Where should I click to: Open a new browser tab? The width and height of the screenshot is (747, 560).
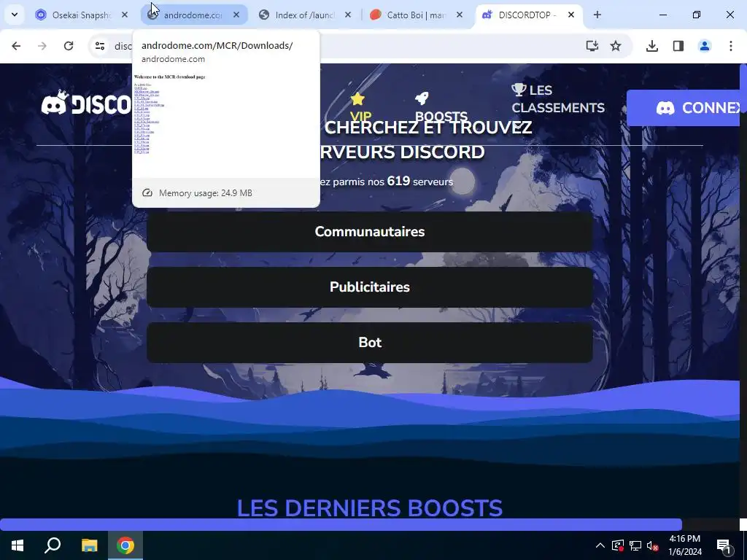coord(597,15)
